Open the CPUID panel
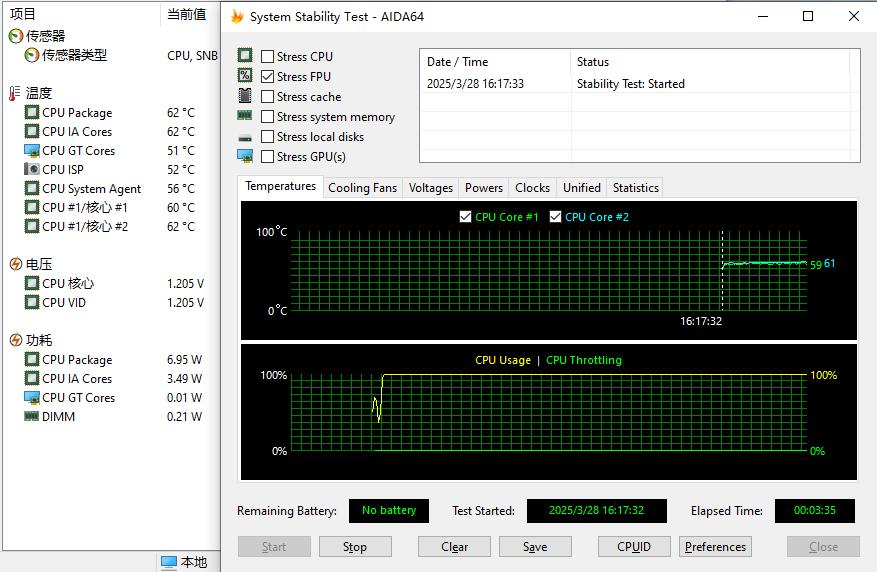 pos(634,547)
